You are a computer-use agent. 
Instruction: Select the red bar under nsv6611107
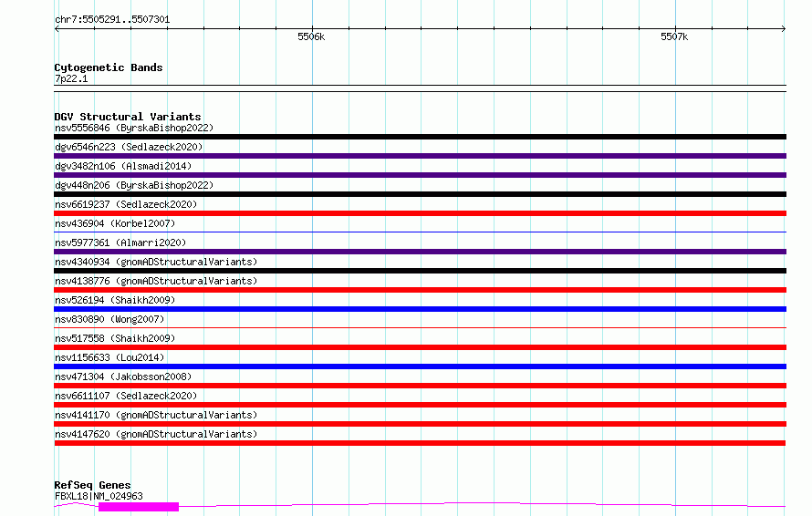click(420, 405)
